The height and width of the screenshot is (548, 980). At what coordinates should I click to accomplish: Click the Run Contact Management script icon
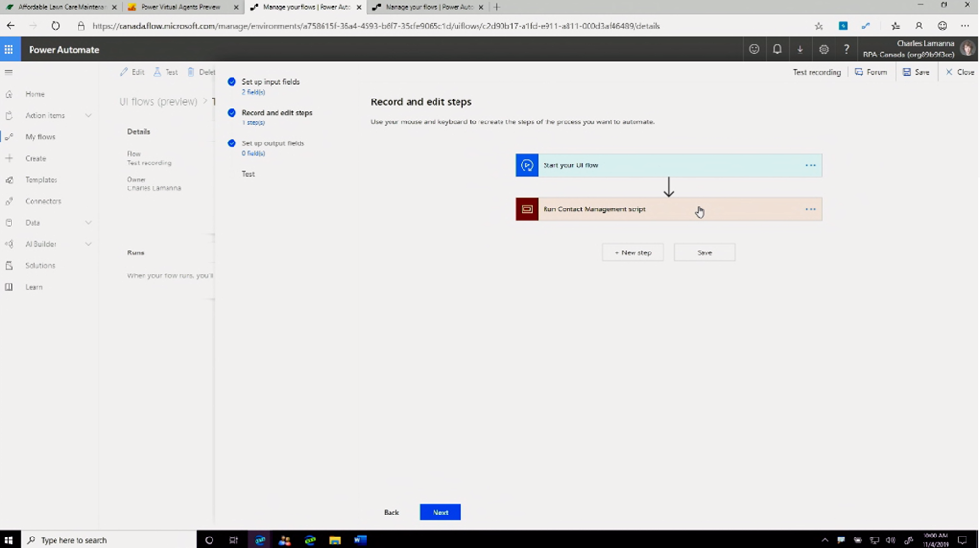(527, 209)
